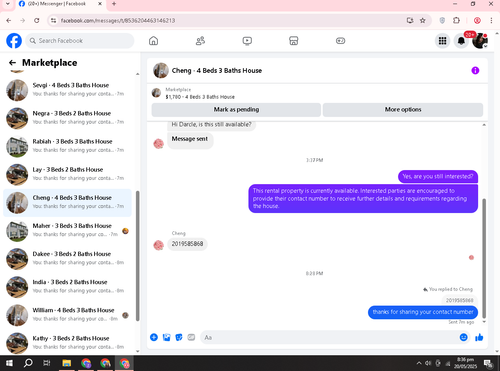Open Dakee - 3 Beds 2 Baths House chat
This screenshot has height=371, width=500.
pyautogui.click(x=67, y=259)
